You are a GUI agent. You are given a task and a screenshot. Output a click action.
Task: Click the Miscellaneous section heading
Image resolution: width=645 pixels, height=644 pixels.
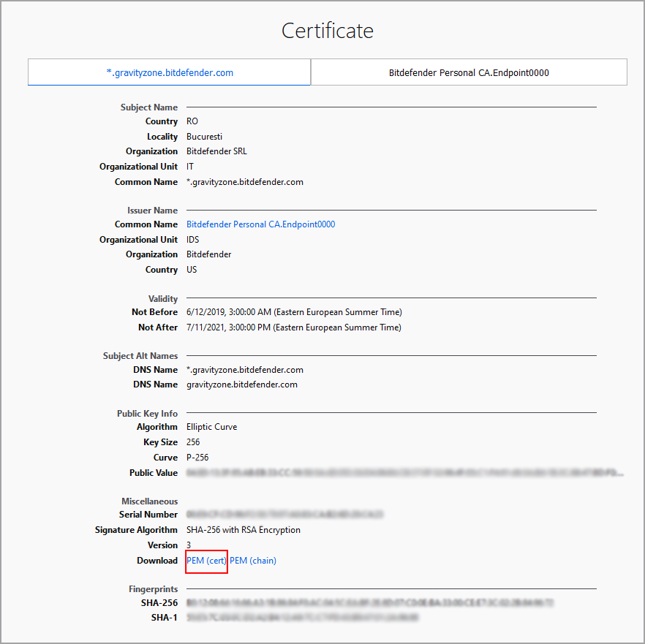pyautogui.click(x=150, y=501)
